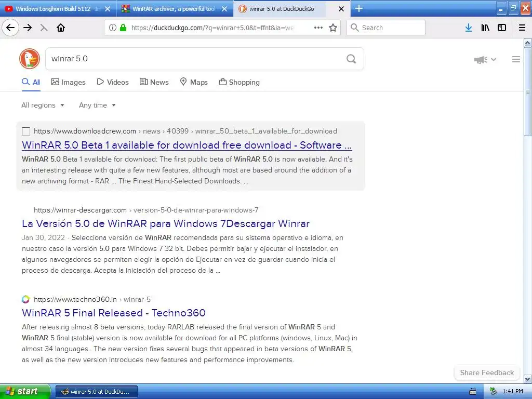The image size is (532, 399).
Task: Click the downloadcrew.com result favicon box
Action: pyautogui.click(x=26, y=131)
